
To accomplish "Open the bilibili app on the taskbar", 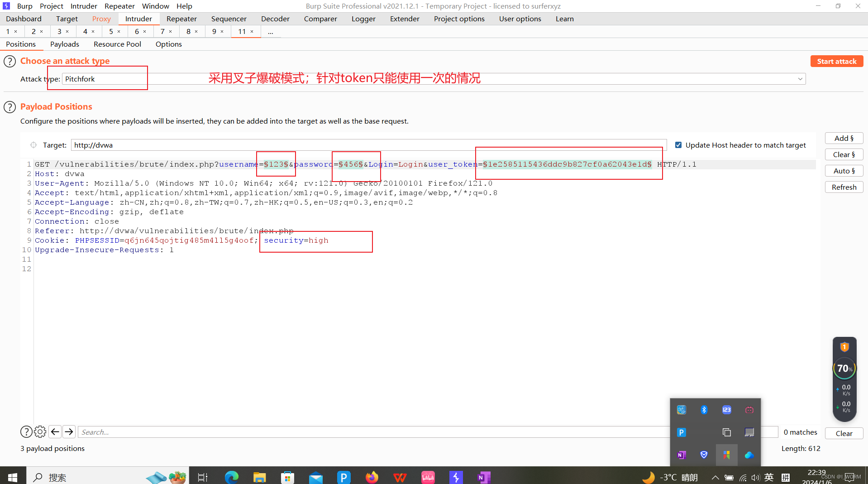I will pos(428,477).
